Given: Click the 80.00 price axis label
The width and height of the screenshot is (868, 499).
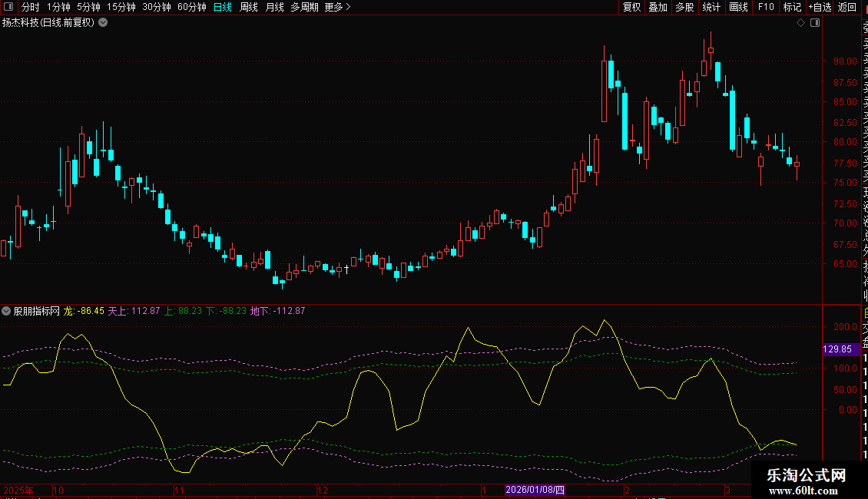Looking at the screenshot, I should pos(845,141).
